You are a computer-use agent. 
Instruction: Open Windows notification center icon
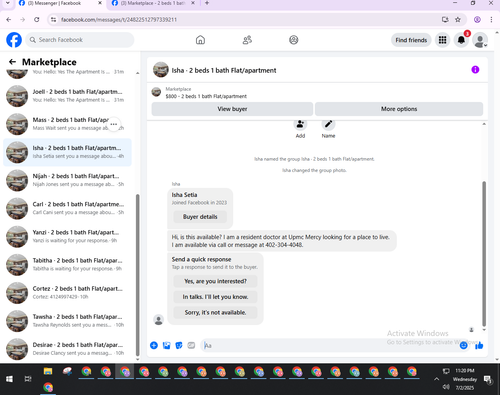click(488, 379)
